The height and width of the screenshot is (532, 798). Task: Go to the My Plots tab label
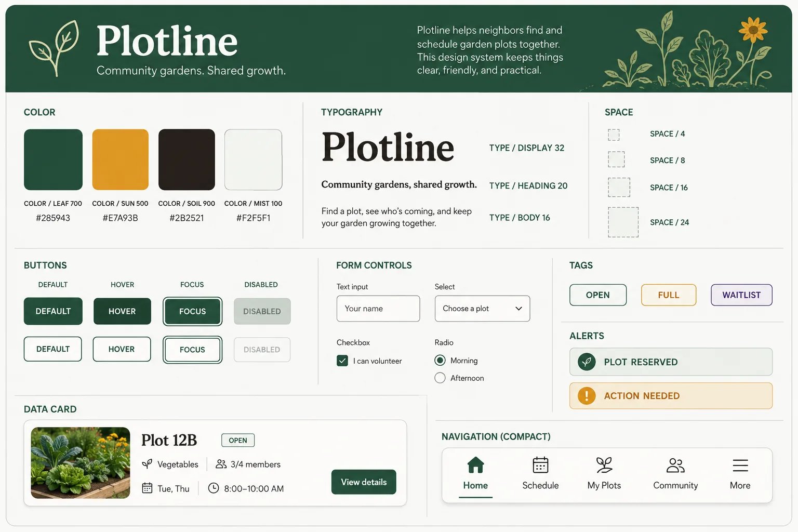click(x=604, y=485)
